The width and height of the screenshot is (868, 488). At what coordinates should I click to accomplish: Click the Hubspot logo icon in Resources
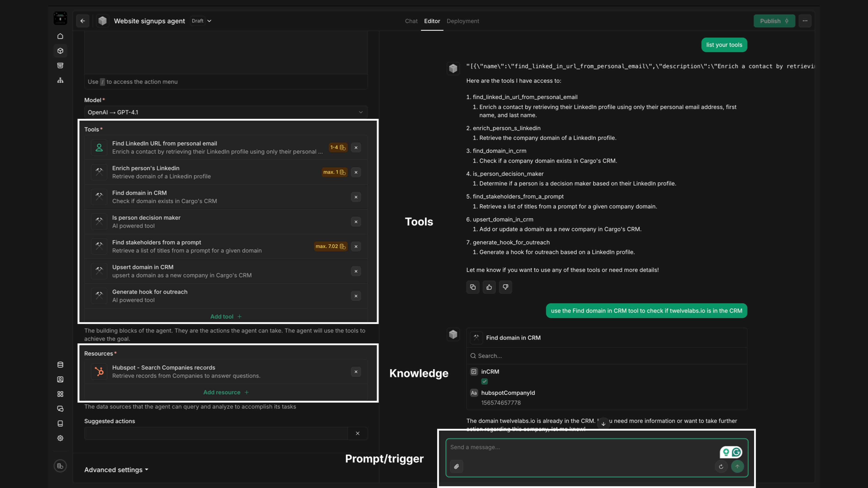99,372
